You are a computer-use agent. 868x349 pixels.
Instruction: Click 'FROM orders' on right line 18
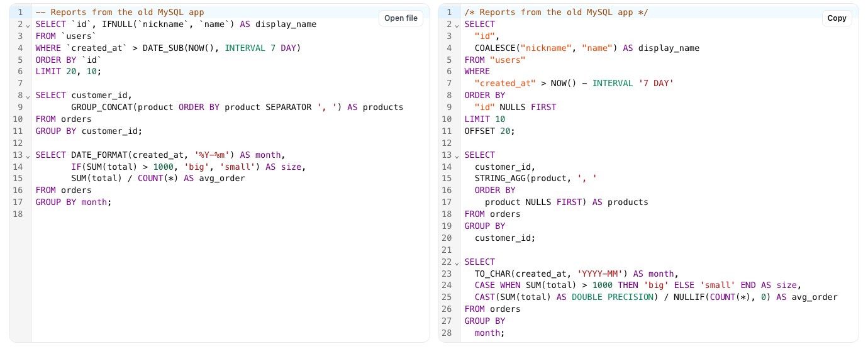pos(492,214)
